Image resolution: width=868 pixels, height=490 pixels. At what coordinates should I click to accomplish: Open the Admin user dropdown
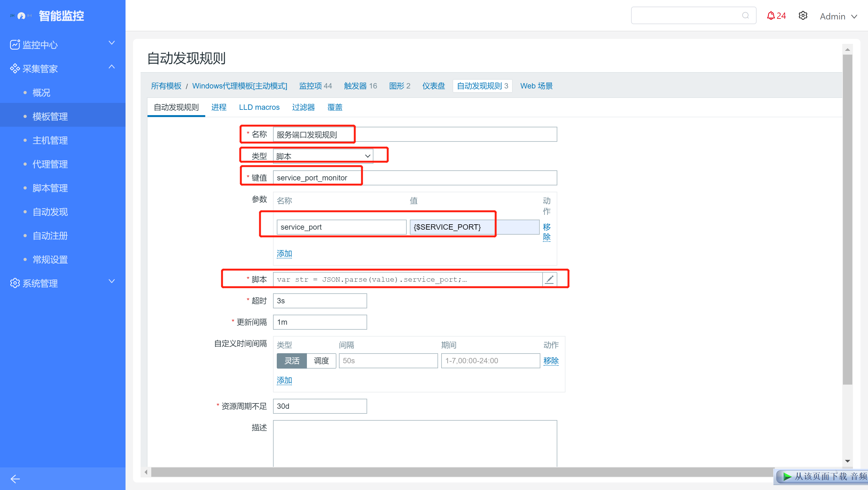[839, 16]
